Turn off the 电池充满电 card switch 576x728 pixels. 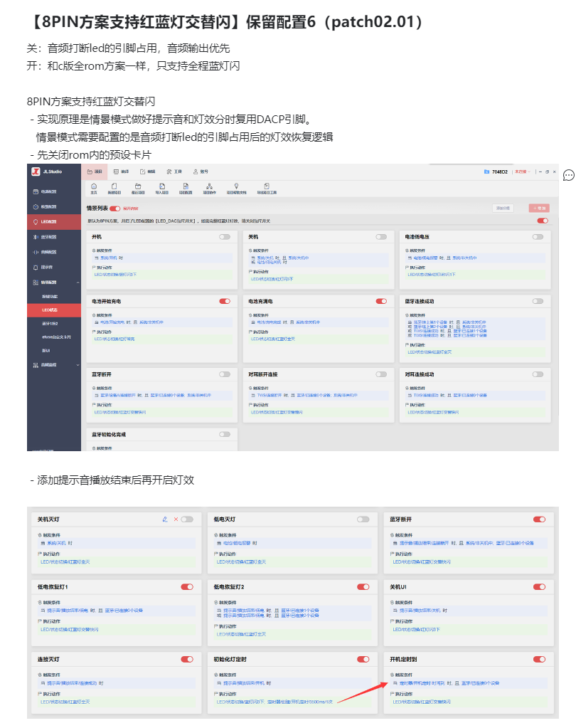381,301
